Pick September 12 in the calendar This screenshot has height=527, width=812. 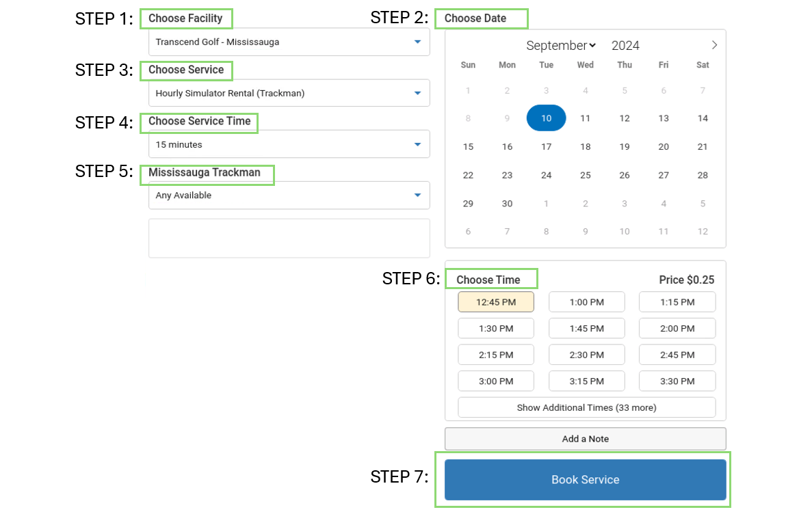pyautogui.click(x=625, y=118)
